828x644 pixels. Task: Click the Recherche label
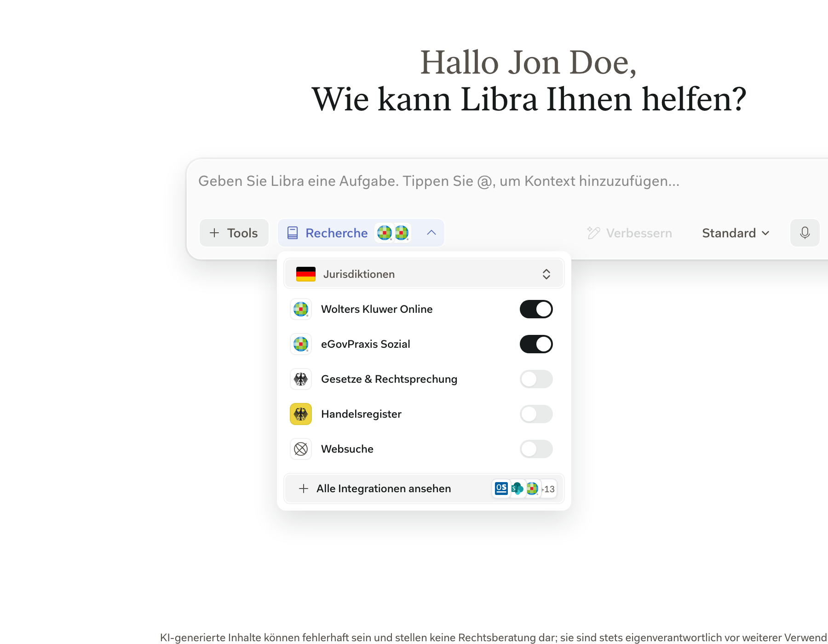point(337,233)
